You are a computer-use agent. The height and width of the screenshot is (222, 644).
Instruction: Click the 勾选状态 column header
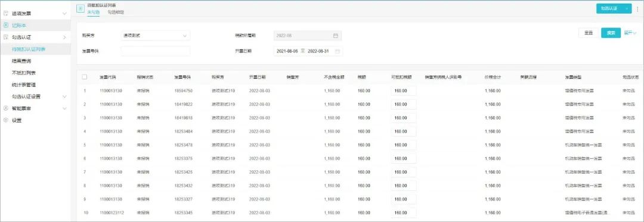point(631,77)
